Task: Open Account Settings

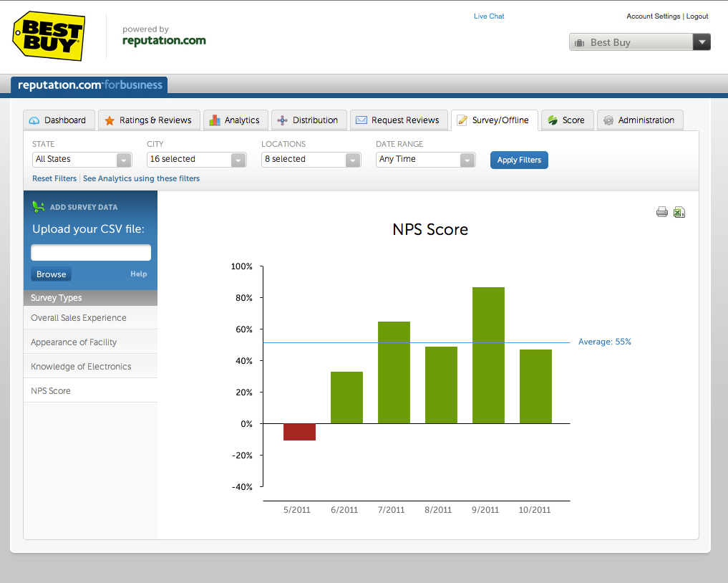Action: pos(654,16)
